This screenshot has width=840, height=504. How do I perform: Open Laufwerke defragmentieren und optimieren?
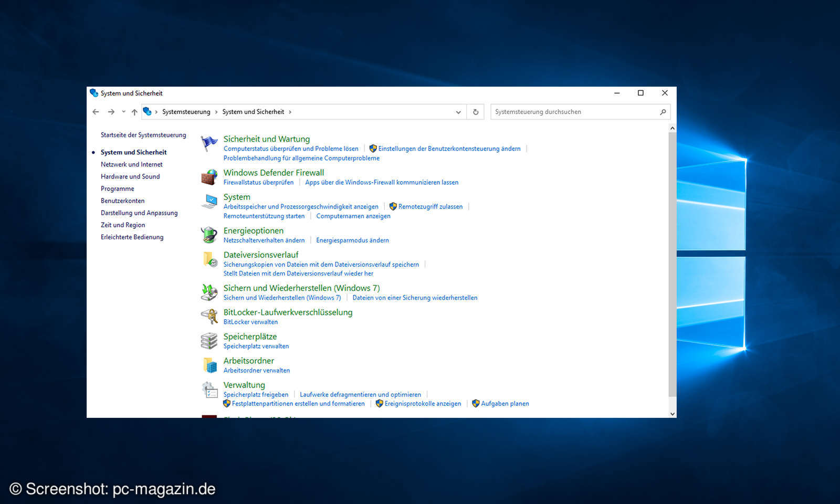[360, 394]
